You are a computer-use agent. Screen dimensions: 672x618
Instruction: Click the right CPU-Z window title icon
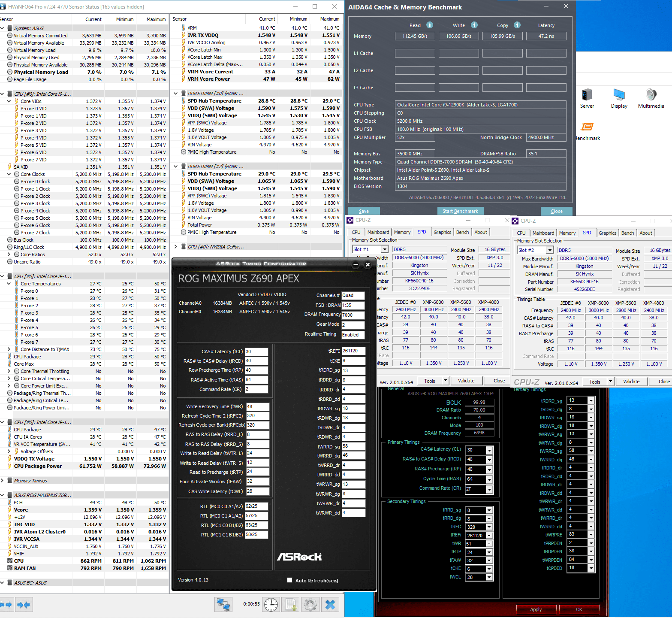tap(515, 221)
